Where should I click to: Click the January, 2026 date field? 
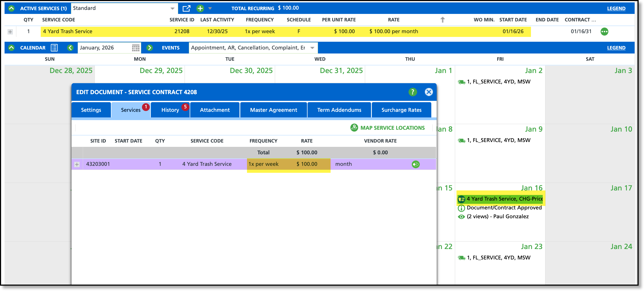[104, 48]
